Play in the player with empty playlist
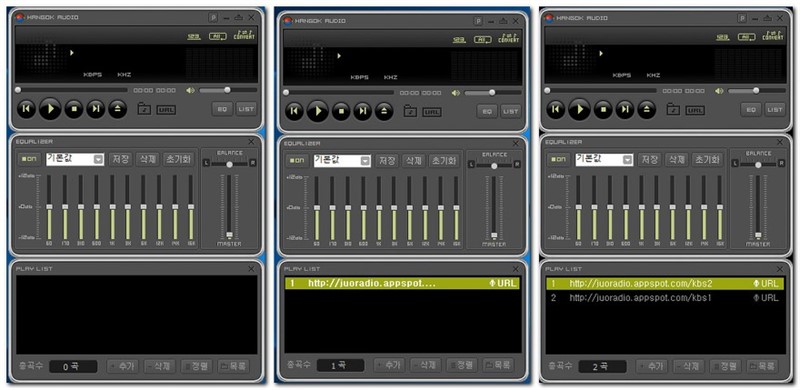The image size is (800, 390). (x=50, y=109)
